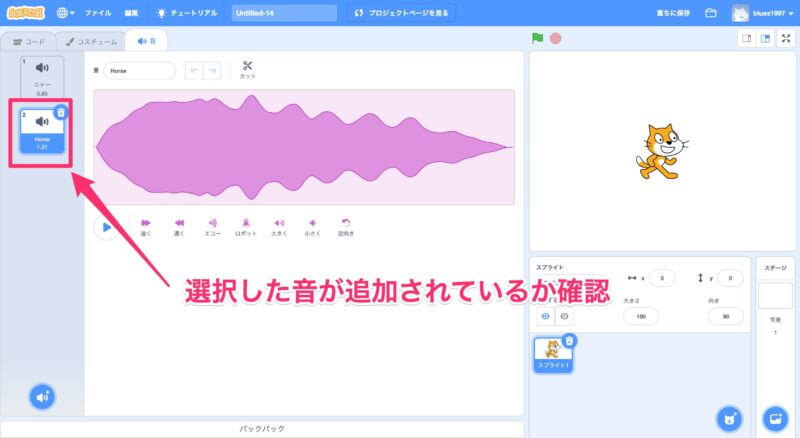Viewport: 800px width, 438px height.
Task: Play the Horse sound
Action: pyautogui.click(x=106, y=227)
